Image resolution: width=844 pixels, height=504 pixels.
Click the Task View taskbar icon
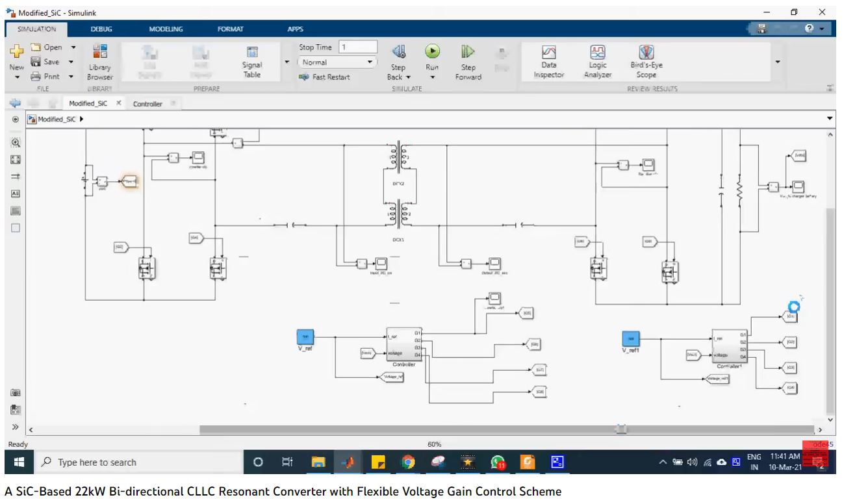pyautogui.click(x=287, y=462)
